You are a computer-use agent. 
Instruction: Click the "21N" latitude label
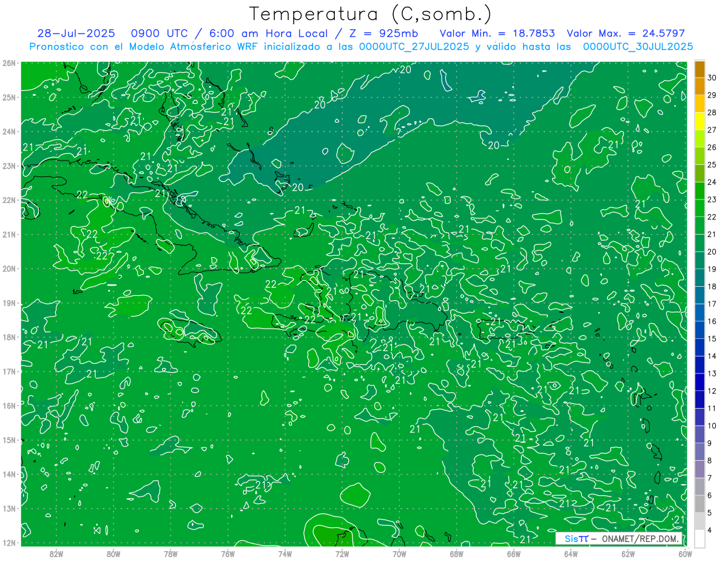coord(9,234)
